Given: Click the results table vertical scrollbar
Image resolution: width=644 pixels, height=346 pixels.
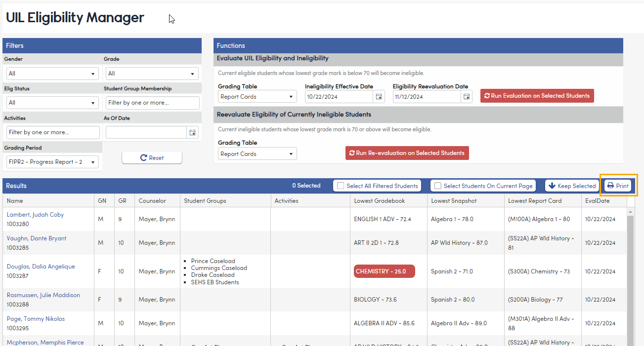Looking at the screenshot, I should pyautogui.click(x=630, y=280).
